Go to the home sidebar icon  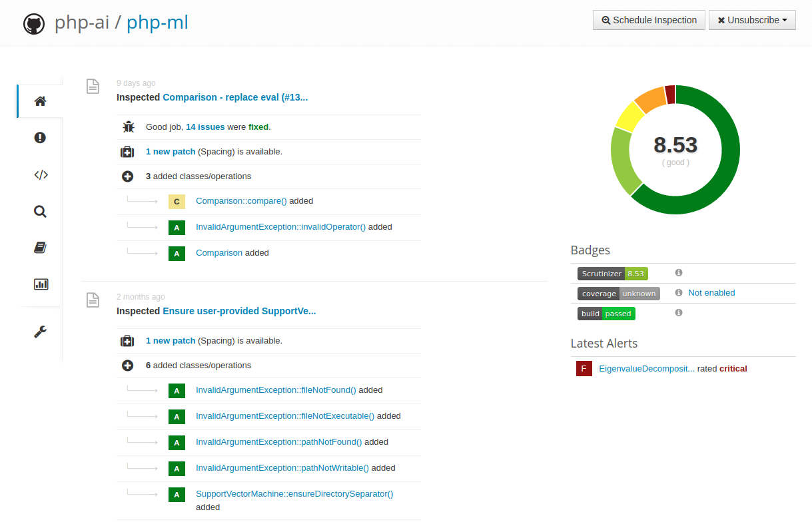click(x=40, y=101)
